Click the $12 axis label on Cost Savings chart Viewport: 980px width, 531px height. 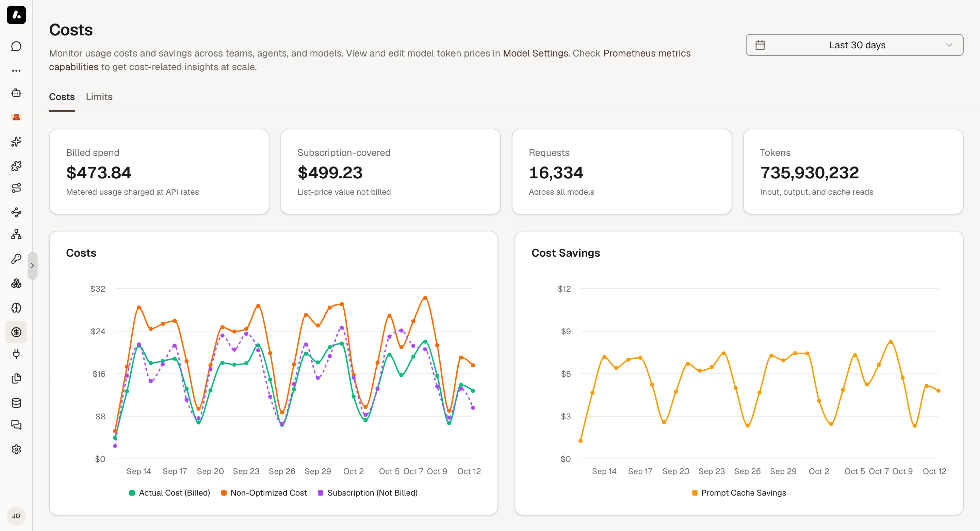coord(564,289)
